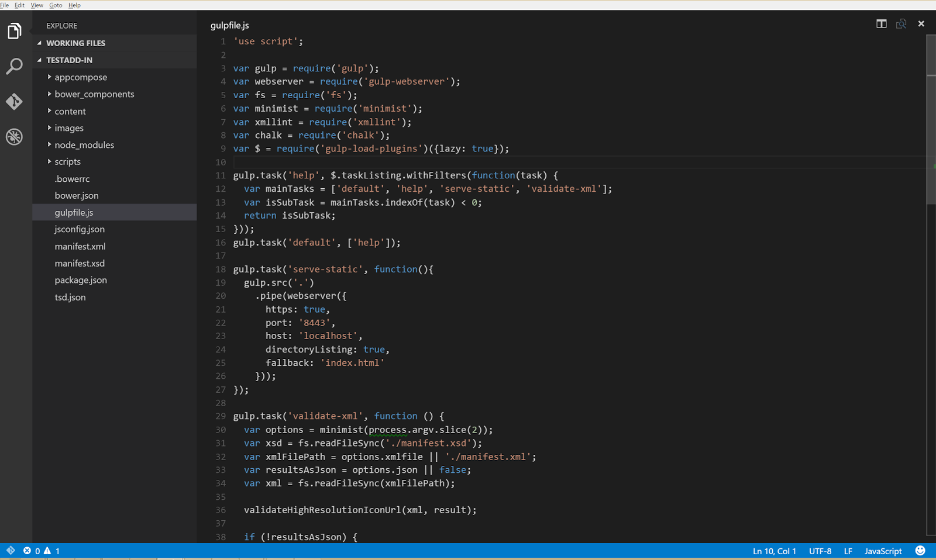This screenshot has height=560, width=936.
Task: Split the editor into two panes
Action: tap(882, 23)
